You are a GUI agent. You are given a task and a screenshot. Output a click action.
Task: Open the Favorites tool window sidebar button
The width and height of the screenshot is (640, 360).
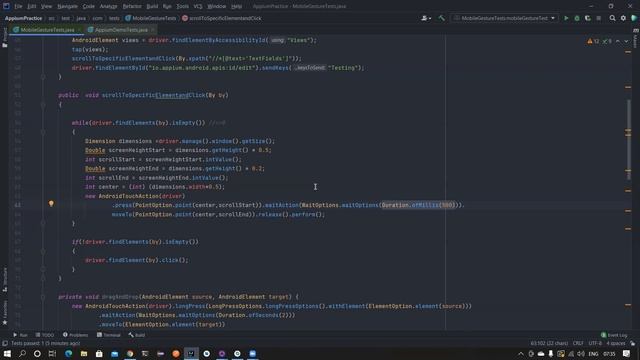pyautogui.click(x=4, y=313)
